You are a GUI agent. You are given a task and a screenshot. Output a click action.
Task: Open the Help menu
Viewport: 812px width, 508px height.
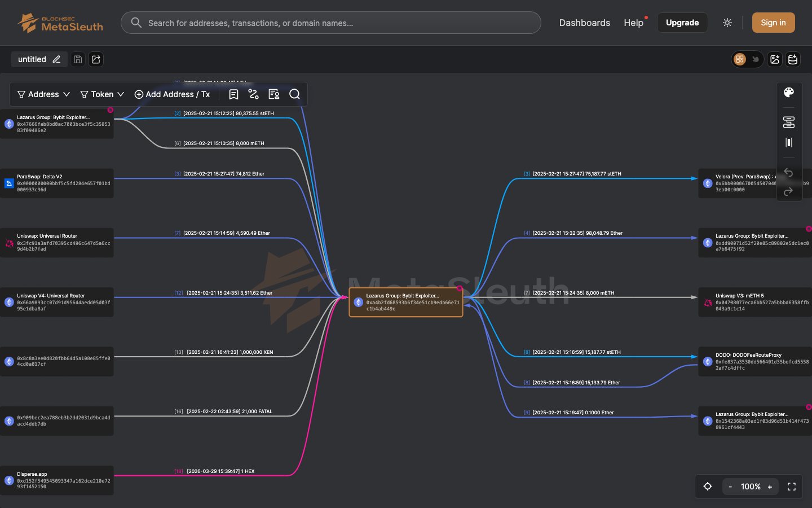point(633,23)
